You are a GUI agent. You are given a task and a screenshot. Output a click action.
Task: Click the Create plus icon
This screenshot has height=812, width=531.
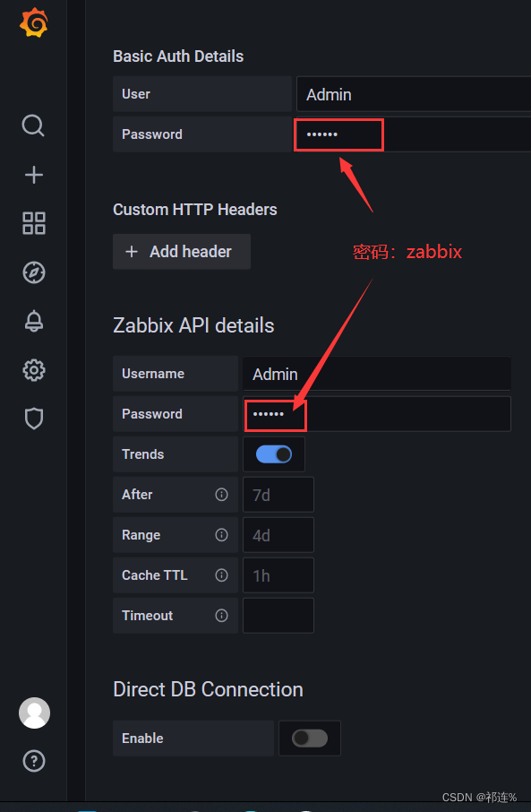tap(33, 175)
